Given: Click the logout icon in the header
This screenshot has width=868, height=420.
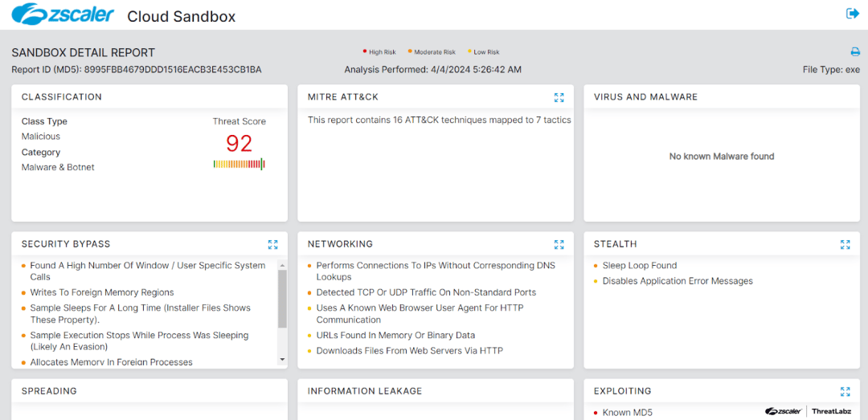Looking at the screenshot, I should click(853, 14).
